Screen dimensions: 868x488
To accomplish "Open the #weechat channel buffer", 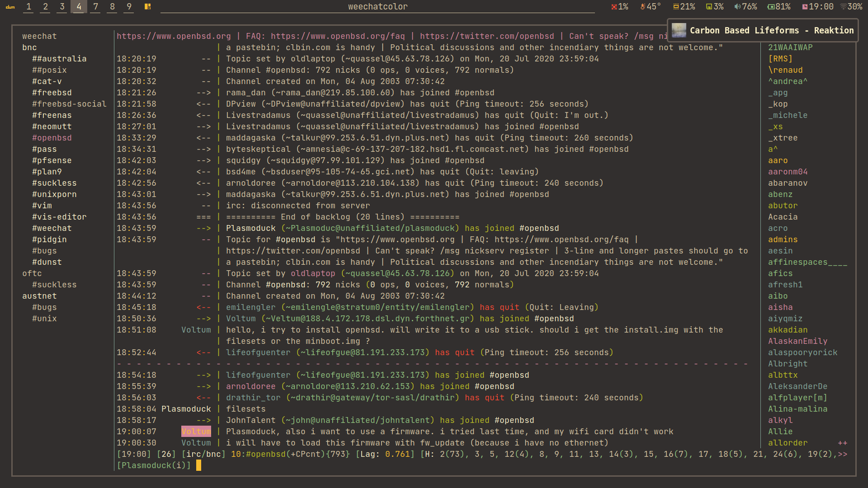I will (52, 228).
